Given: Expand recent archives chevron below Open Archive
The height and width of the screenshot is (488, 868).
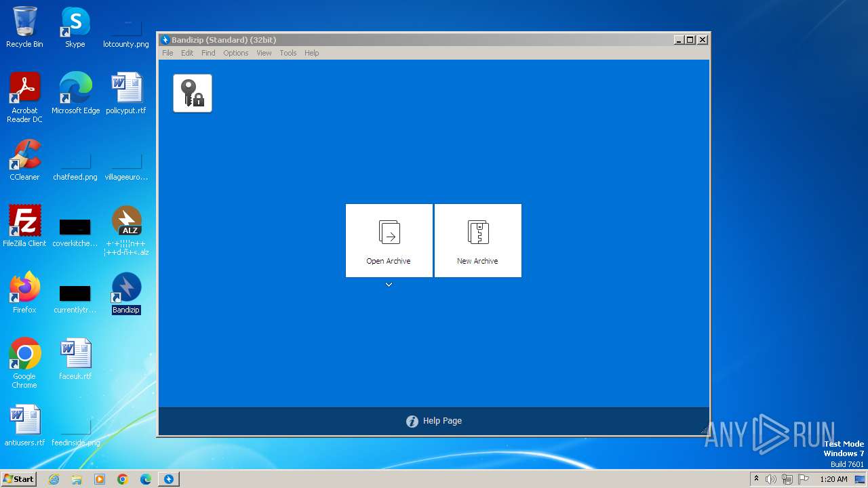Looking at the screenshot, I should (389, 285).
